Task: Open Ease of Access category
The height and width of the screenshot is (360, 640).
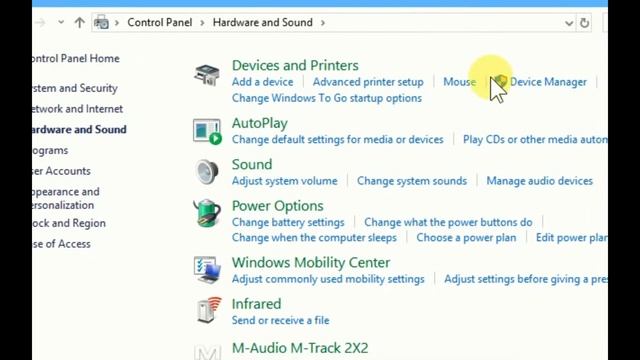Action: pos(62,244)
